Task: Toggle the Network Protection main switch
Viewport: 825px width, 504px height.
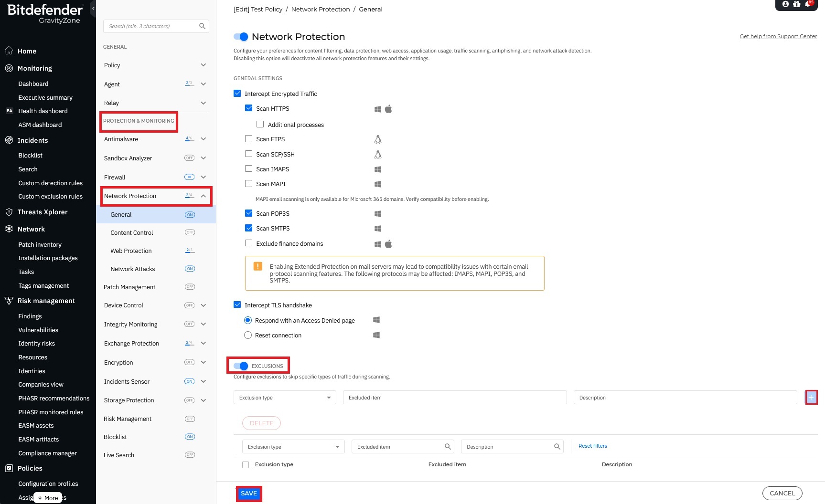Action: [x=241, y=37]
